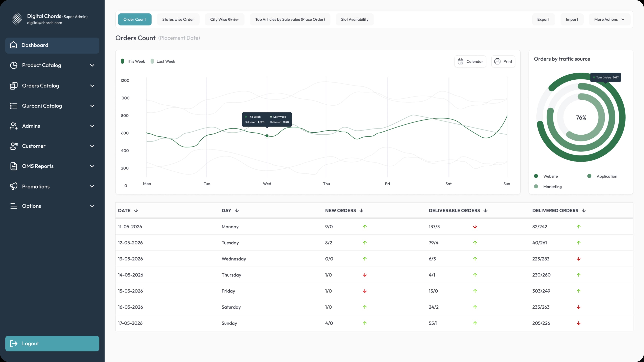Open the More Actions dropdown
The image size is (644, 362).
click(609, 19)
